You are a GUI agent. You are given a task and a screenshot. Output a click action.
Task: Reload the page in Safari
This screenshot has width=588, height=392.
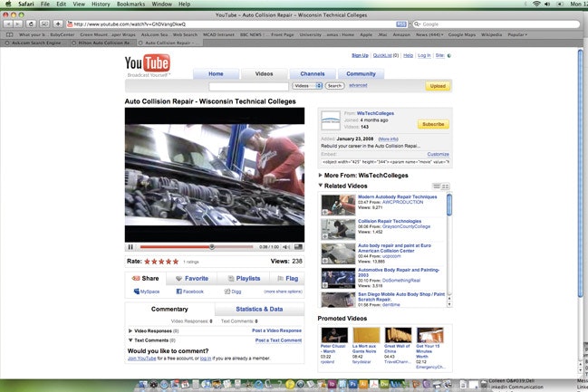pos(31,24)
